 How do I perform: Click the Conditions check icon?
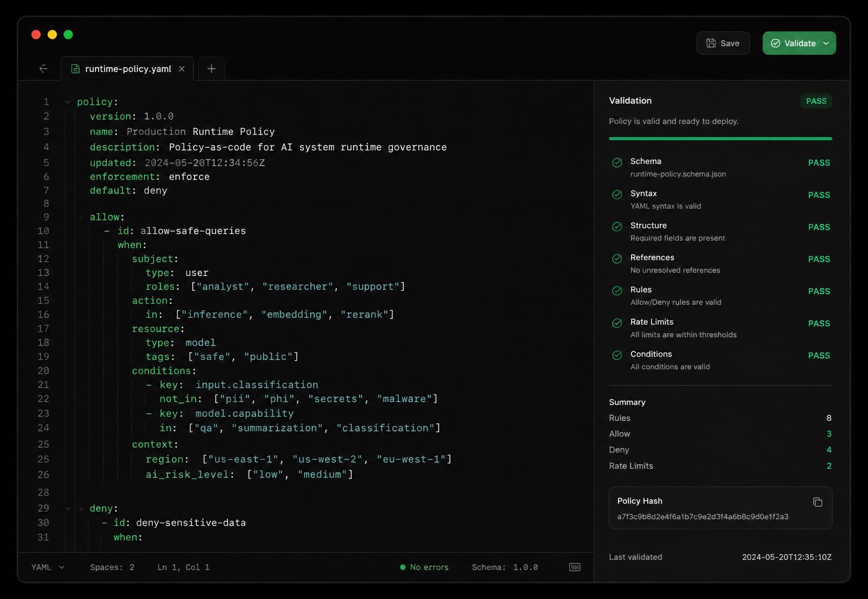(617, 355)
